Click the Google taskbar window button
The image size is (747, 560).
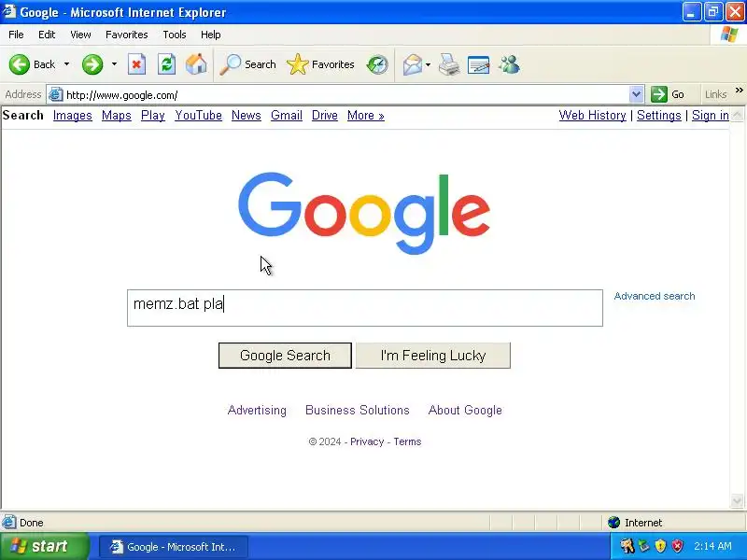click(174, 546)
